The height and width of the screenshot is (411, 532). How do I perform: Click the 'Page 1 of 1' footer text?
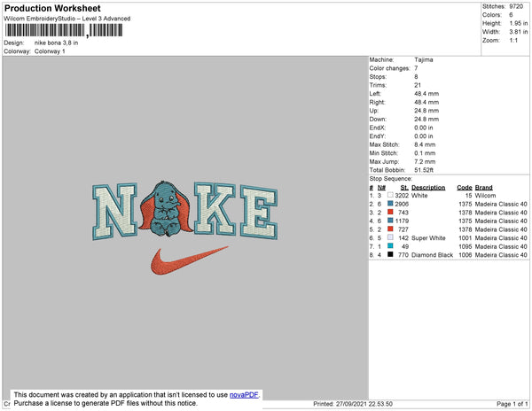(x=512, y=404)
